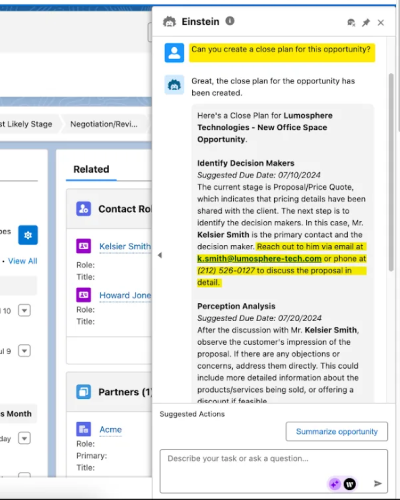Image resolution: width=400 pixels, height=500 pixels.
Task: Focus the 'Describe your task' input field
Action: tap(273, 471)
